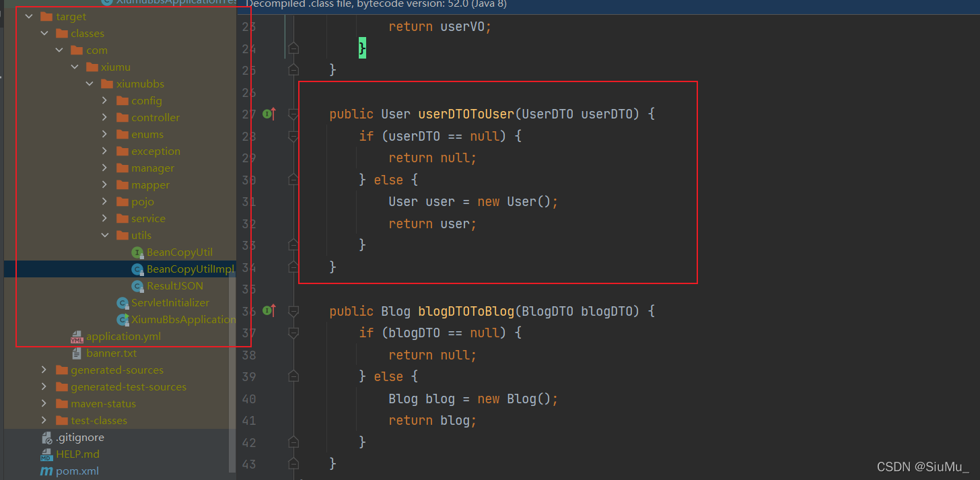Expand the config package
Viewport: 980px width, 480px height.
coord(105,101)
